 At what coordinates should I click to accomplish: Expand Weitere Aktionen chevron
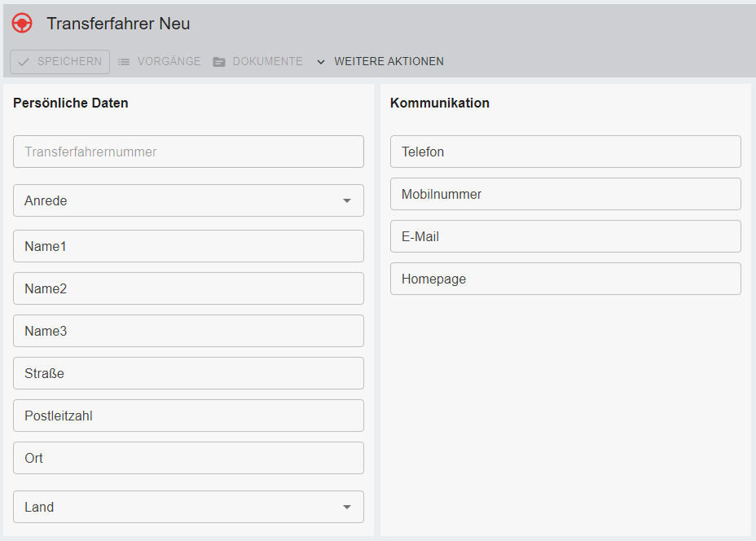pos(321,62)
